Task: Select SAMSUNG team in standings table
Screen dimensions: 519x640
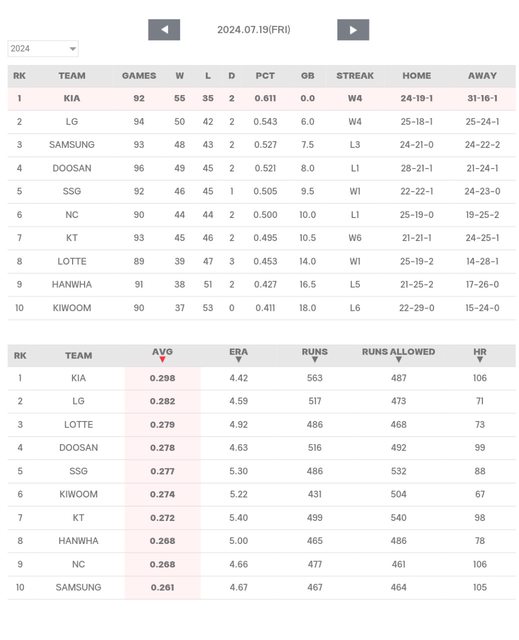Action: pyautogui.click(x=72, y=145)
